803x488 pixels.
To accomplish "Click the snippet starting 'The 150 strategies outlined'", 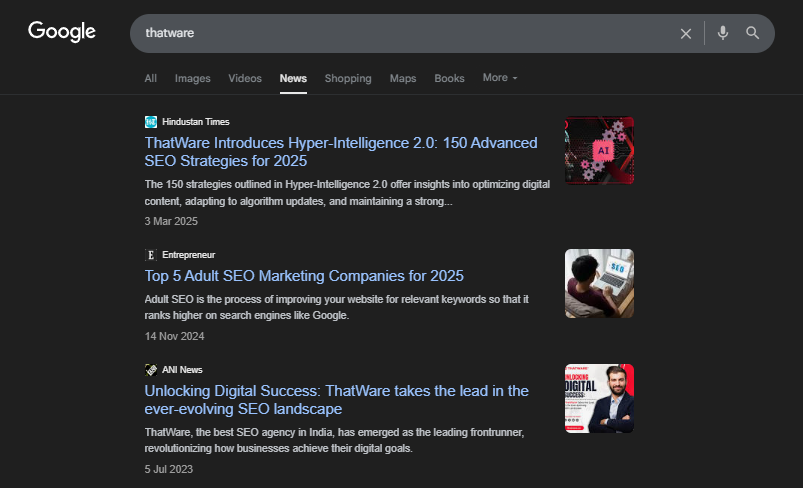I will click(x=347, y=193).
